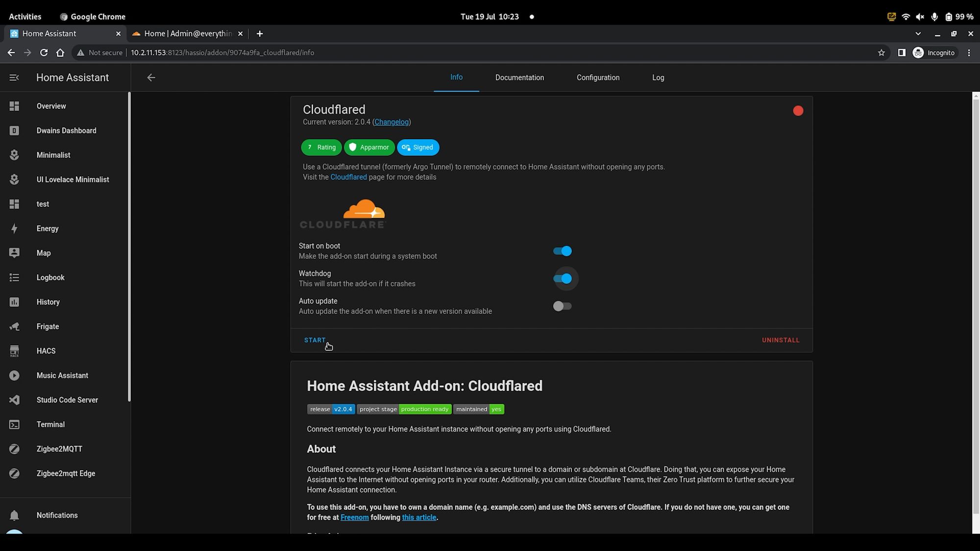Open the test dashboard icon
This screenshot has height=551, width=980.
14,204
